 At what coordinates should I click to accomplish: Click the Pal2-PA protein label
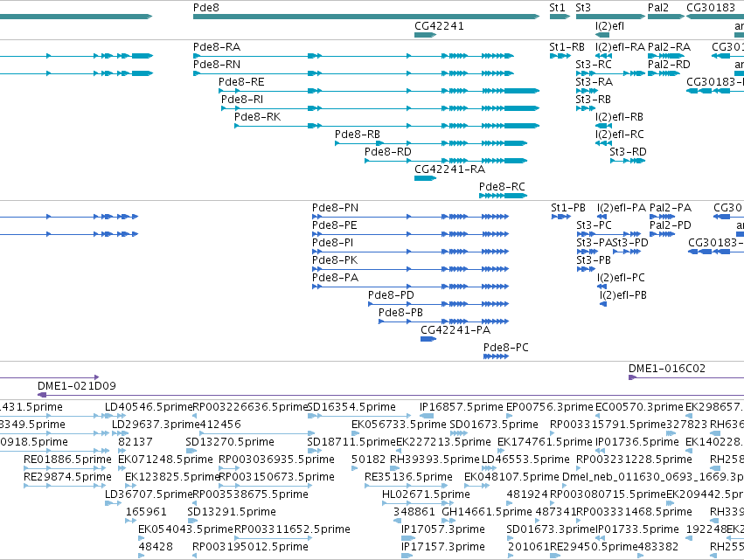671,208
